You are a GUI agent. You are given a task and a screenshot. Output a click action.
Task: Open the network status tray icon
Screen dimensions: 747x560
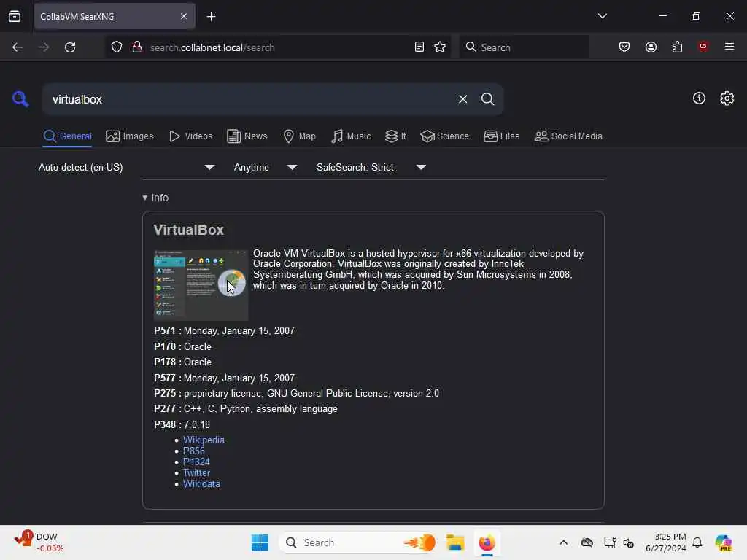point(610,542)
